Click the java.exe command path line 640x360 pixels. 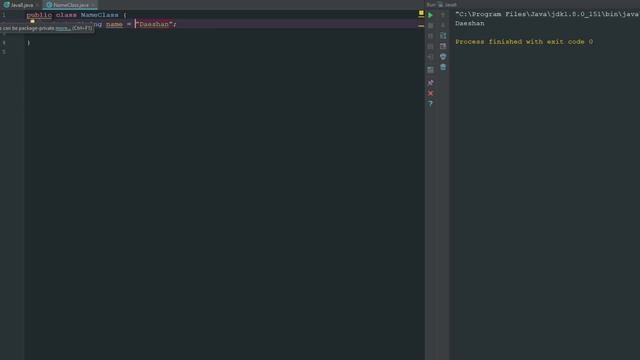547,14
